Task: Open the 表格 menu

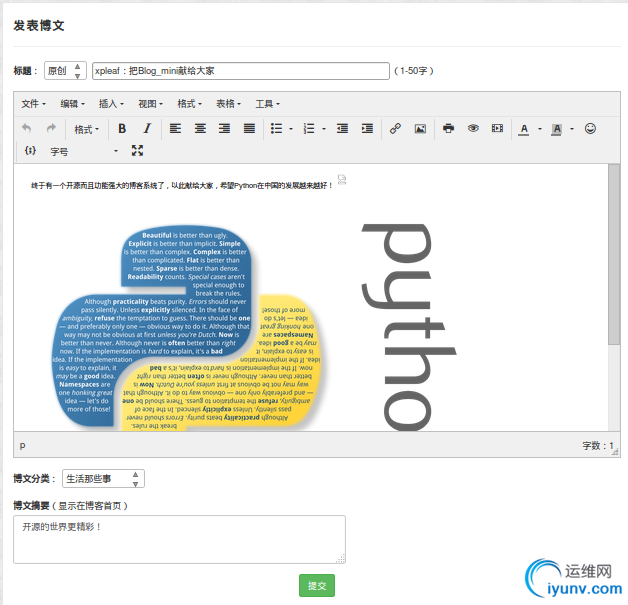Action: point(228,104)
